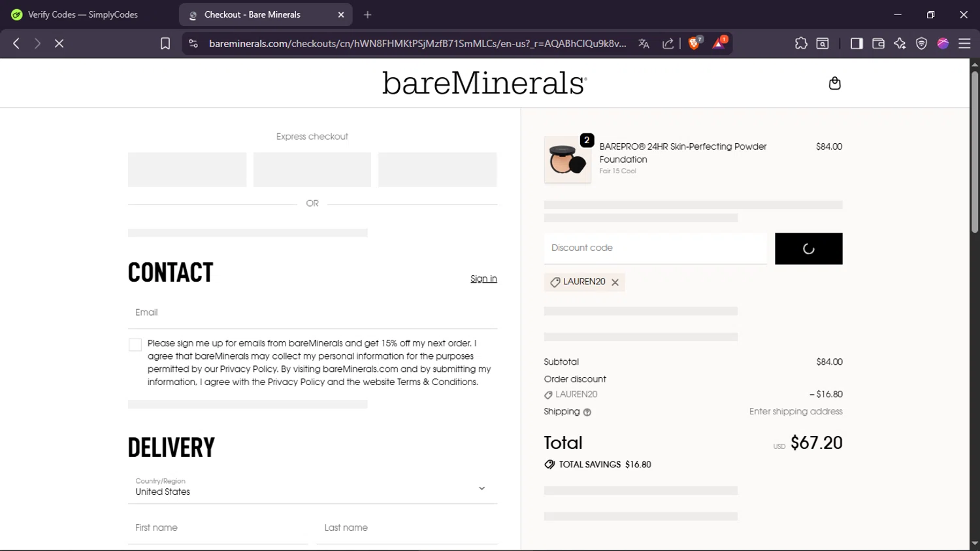View site information icon in address bar
Image resolution: width=980 pixels, height=551 pixels.
point(193,43)
